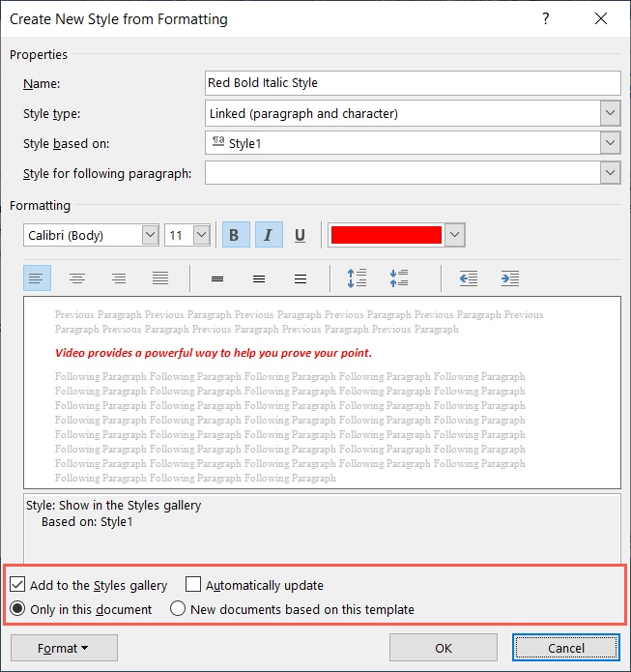This screenshot has height=672, width=631.
Task: Click 'Style: Show in the Styles gallery' text
Action: (113, 506)
